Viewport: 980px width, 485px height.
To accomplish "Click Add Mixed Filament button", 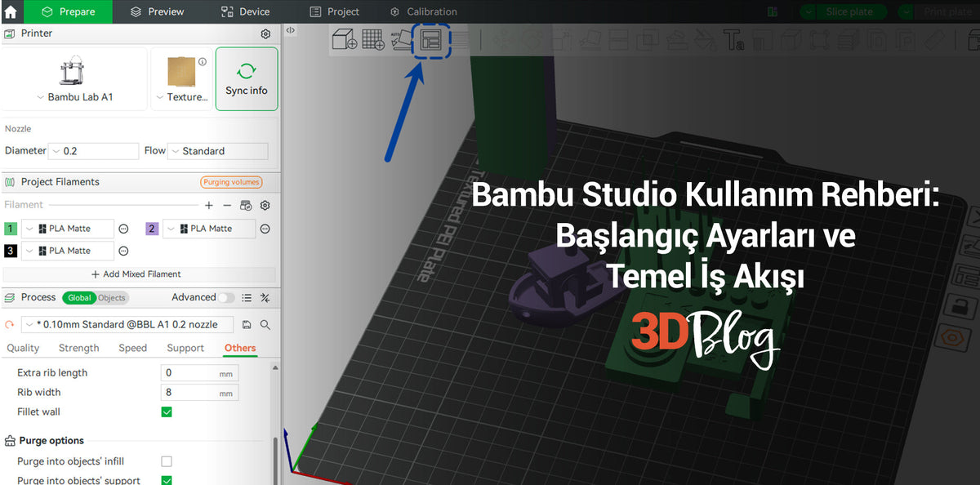I will coord(139,274).
